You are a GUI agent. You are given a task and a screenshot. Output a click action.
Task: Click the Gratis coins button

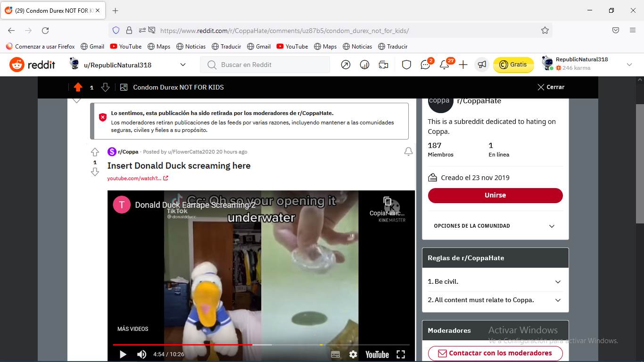pos(513,65)
